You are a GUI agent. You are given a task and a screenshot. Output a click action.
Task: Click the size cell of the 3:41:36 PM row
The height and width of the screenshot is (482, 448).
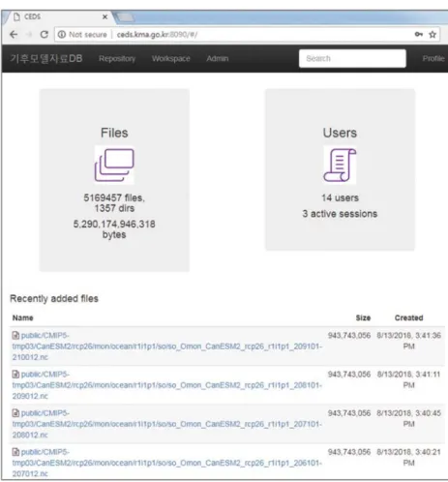[x=349, y=336]
